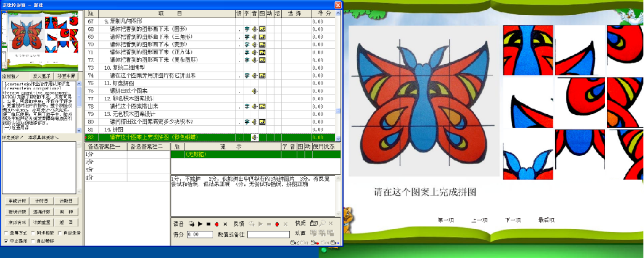Click the sound icon in row 69
Screen dimensions: 644x258
coord(255,37)
